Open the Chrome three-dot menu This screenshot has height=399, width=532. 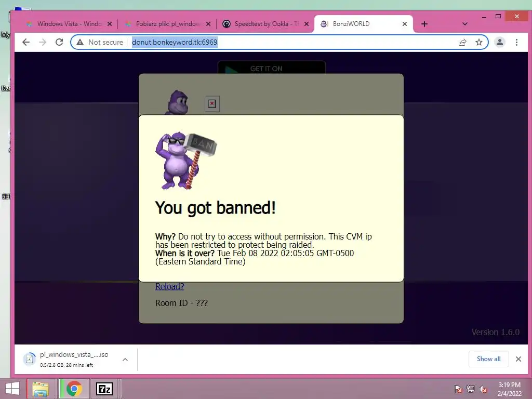pyautogui.click(x=516, y=42)
